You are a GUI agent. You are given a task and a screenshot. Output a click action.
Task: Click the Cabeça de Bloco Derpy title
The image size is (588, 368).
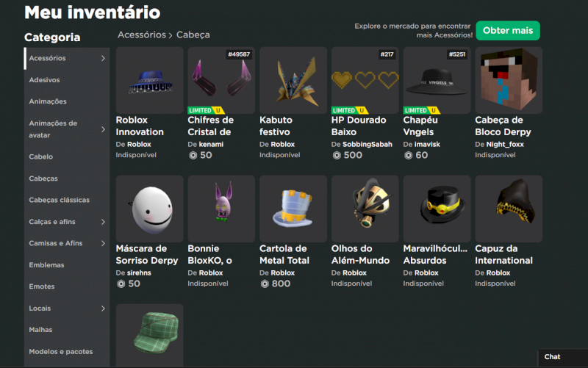[503, 126]
